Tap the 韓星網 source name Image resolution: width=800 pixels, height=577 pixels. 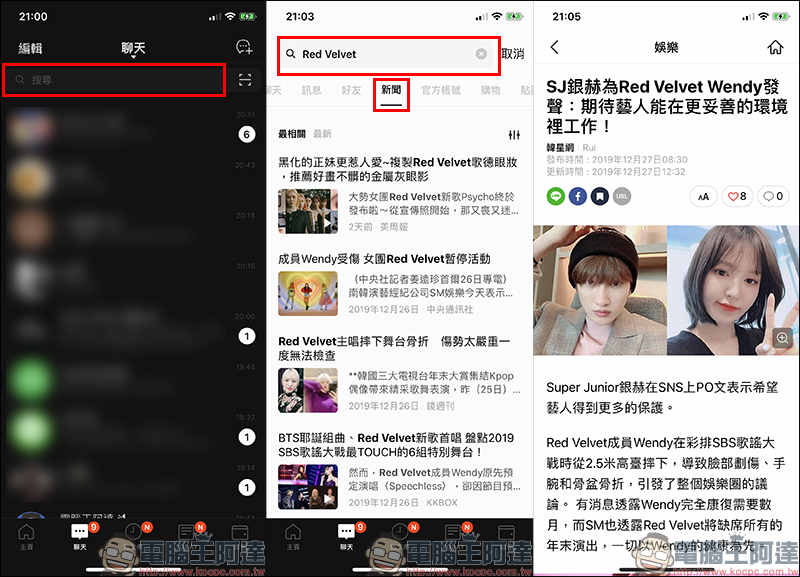(560, 147)
